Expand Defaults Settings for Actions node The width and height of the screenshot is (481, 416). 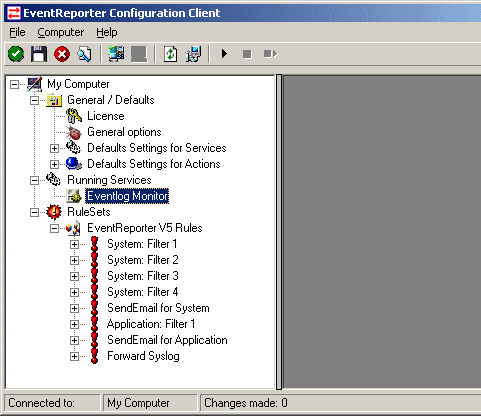pos(54,164)
